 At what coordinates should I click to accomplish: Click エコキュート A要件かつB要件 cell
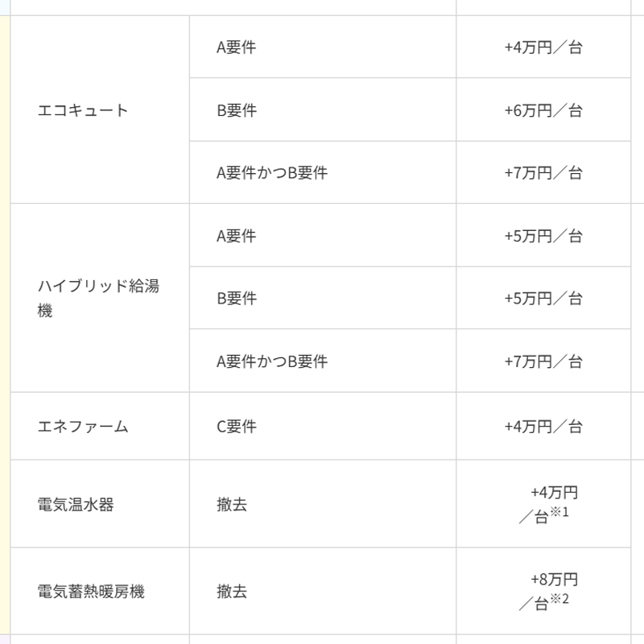[323, 172]
